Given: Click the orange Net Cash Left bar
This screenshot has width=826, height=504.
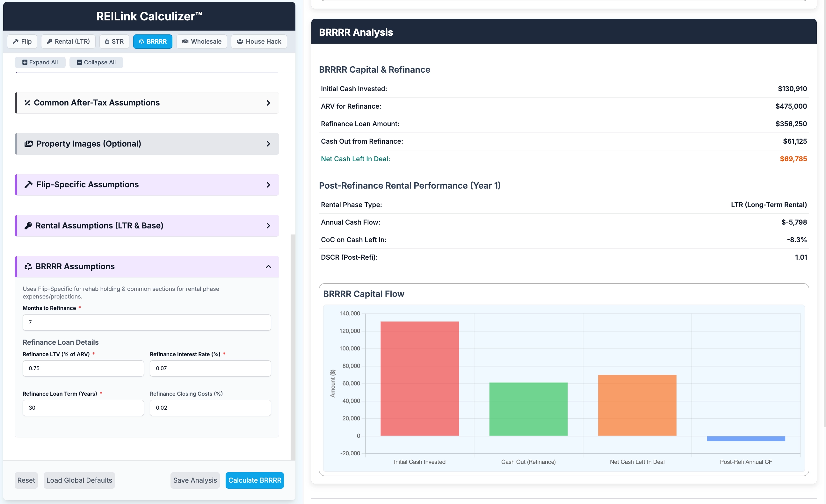Looking at the screenshot, I should pyautogui.click(x=637, y=405).
